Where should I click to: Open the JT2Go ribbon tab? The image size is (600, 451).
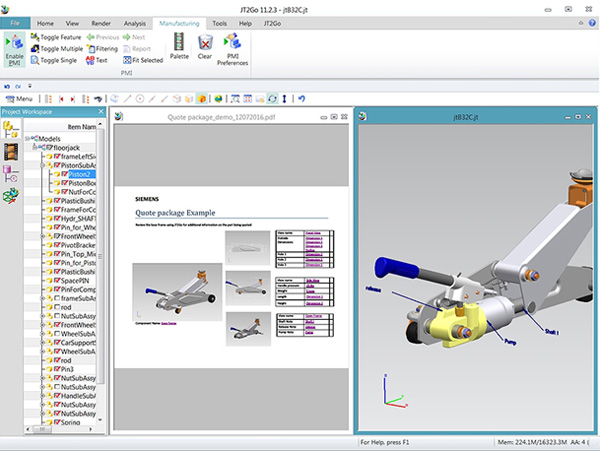(x=272, y=23)
